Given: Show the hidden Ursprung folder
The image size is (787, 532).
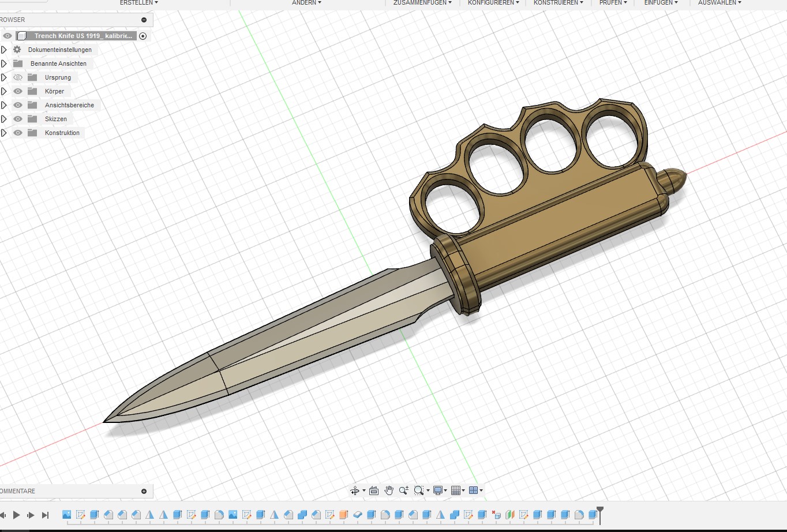Looking at the screenshot, I should point(18,77).
